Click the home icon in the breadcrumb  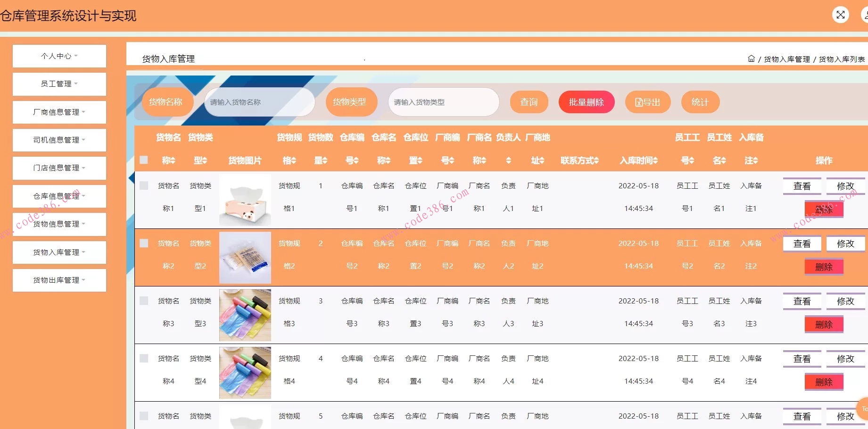pos(752,58)
